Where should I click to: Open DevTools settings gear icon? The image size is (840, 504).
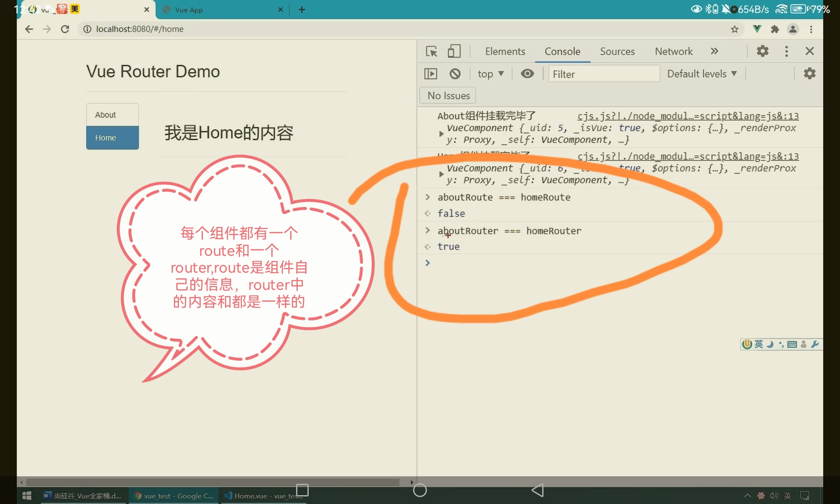coord(762,51)
